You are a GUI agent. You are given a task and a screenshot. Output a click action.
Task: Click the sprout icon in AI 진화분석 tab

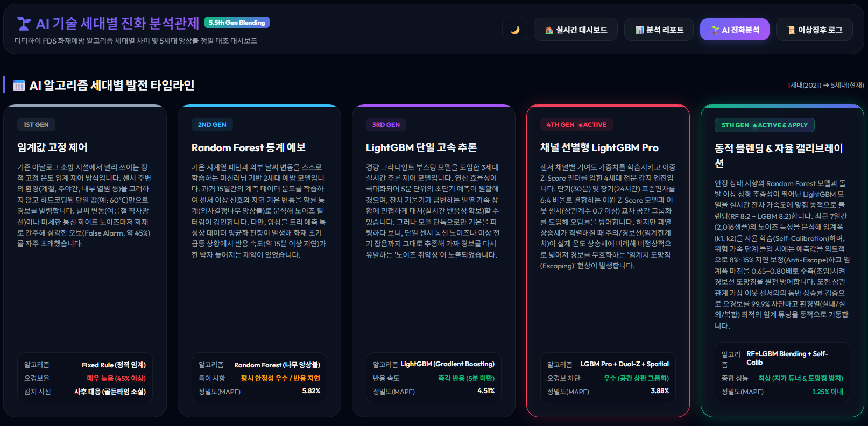715,30
